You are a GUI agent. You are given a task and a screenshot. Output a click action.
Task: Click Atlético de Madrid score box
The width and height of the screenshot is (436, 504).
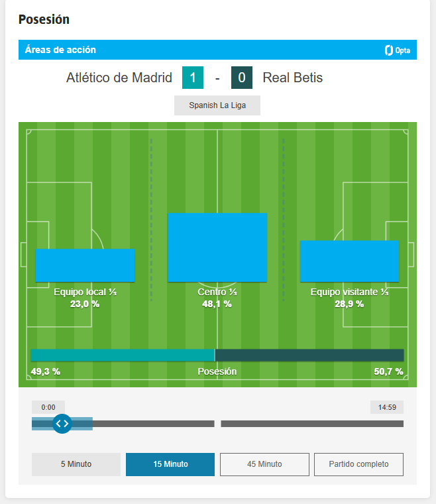(193, 78)
